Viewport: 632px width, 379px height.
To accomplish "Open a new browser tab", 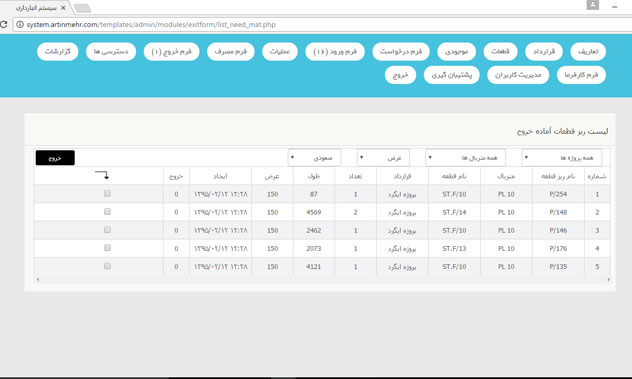I will tap(83, 8).
